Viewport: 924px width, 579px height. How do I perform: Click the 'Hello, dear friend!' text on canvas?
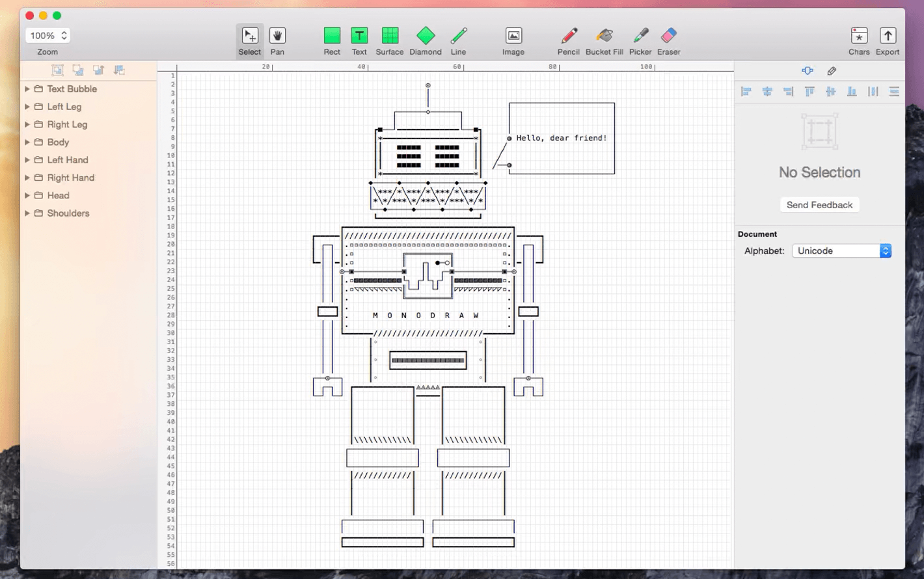click(x=562, y=138)
